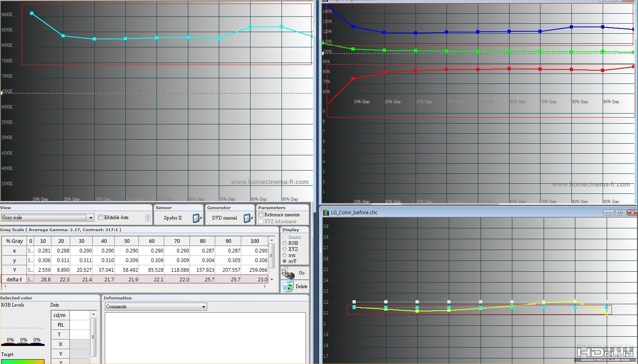Select the 10 column header in gray scale table
638x364 pixels.
[43, 241]
